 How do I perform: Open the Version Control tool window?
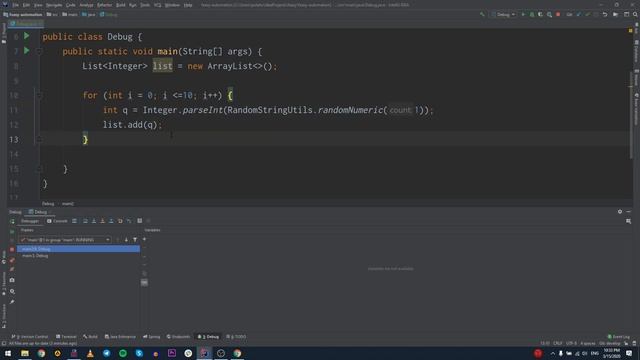[x=29, y=337]
